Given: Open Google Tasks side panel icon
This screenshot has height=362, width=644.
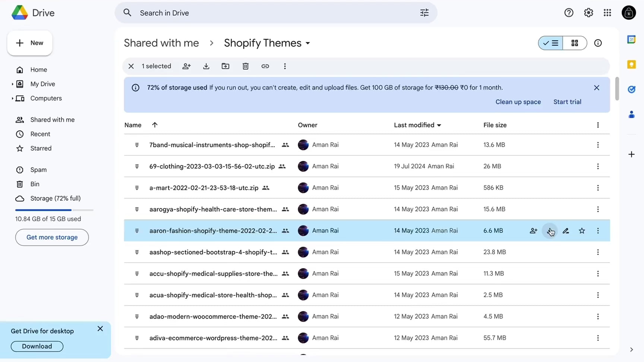Looking at the screenshot, I should click(631, 89).
